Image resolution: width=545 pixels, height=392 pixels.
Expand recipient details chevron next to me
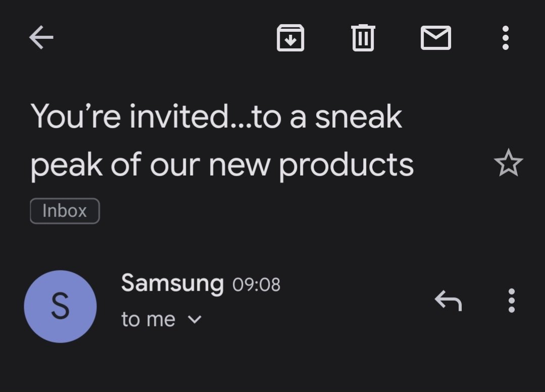coord(194,319)
